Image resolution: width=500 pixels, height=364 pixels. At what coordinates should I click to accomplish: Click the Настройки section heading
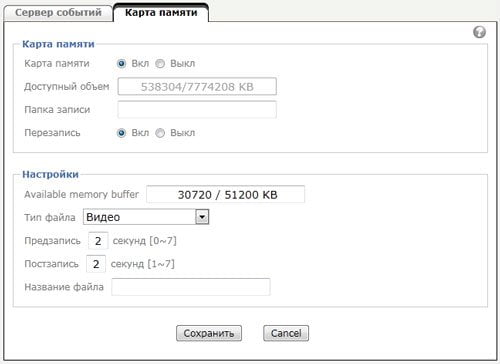click(x=50, y=174)
